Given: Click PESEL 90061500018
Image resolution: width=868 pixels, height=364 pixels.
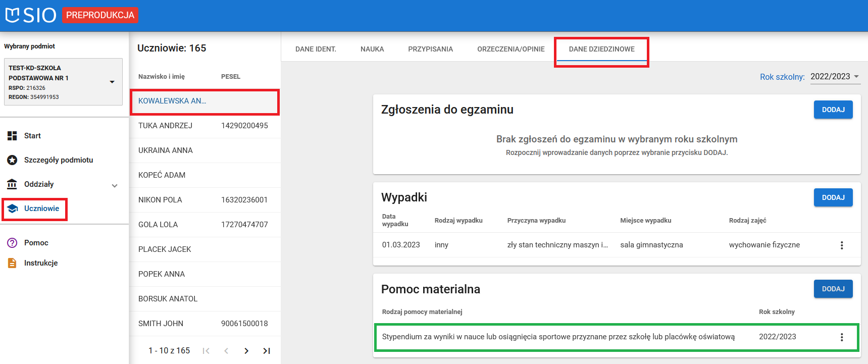Looking at the screenshot, I should [244, 324].
